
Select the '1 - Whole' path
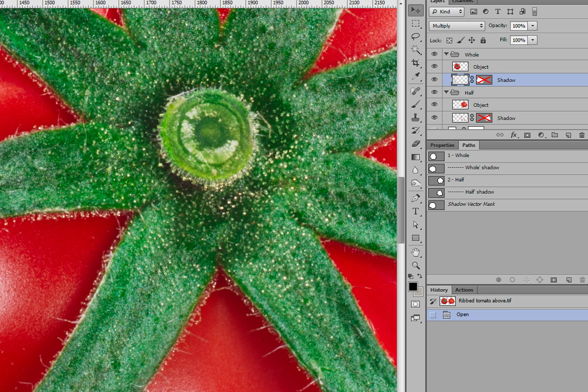507,156
